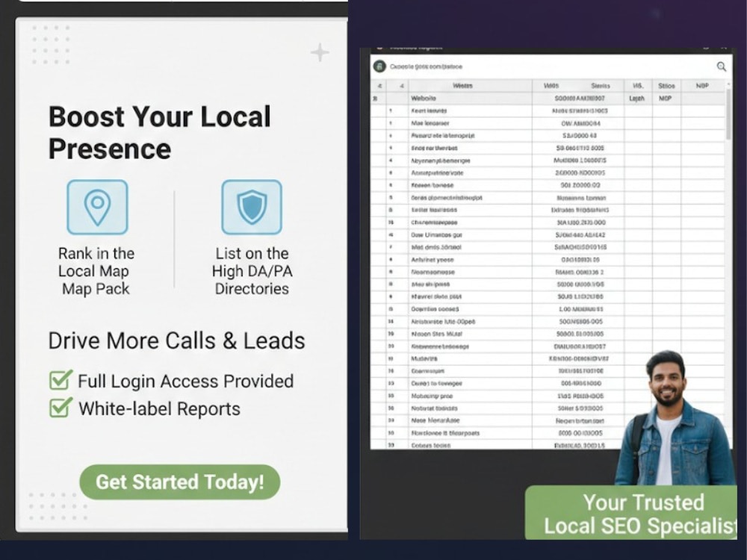Click the "Drive More Calls & Leads" heading
747x560 pixels.
(177, 341)
